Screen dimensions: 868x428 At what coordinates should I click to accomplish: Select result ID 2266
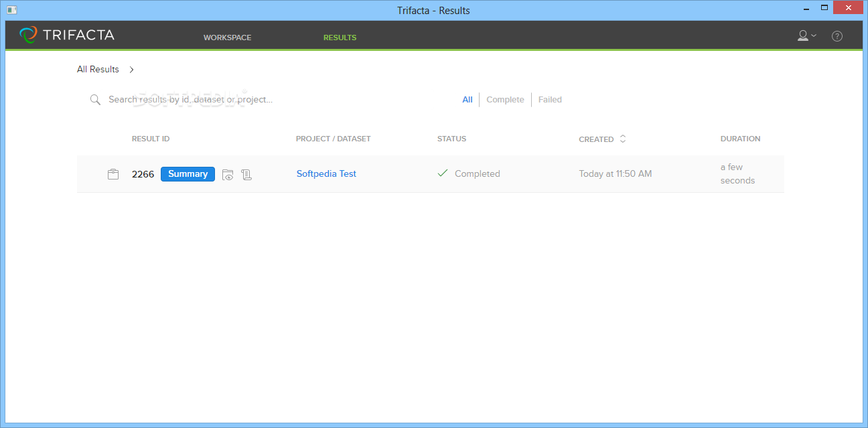coord(143,174)
